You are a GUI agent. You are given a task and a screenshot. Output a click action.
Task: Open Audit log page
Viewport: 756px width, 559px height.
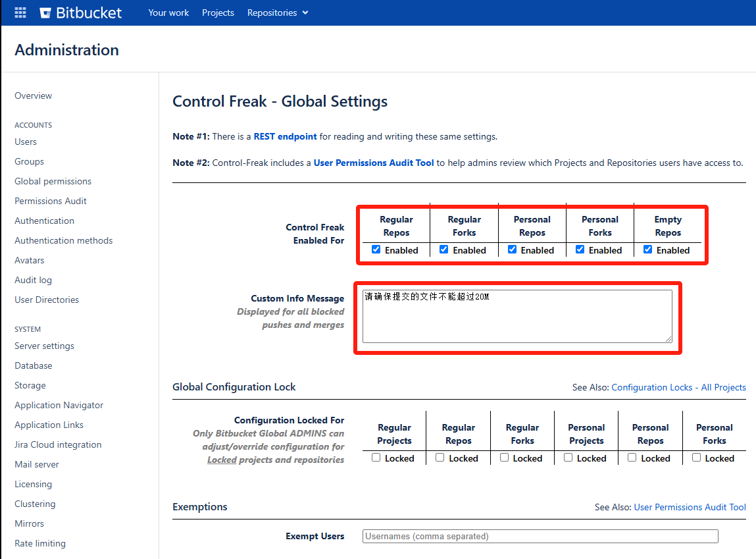pyautogui.click(x=34, y=280)
